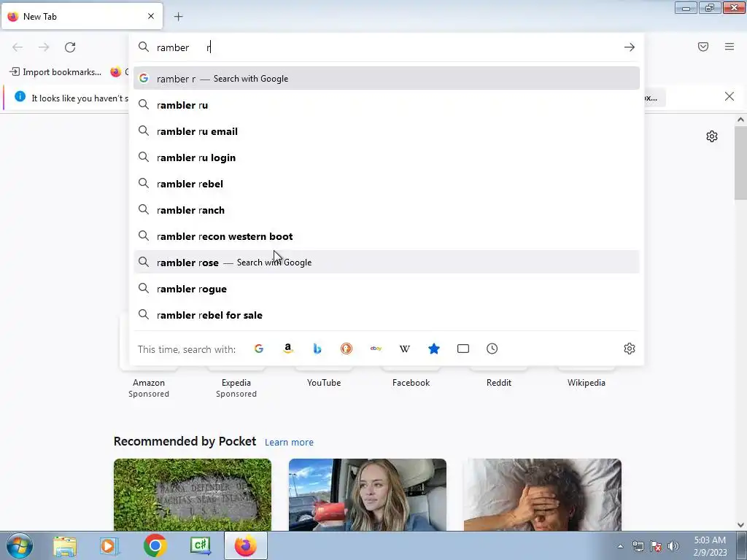Open the volume control in tray
Screen dimensions: 747x560
pos(673,546)
